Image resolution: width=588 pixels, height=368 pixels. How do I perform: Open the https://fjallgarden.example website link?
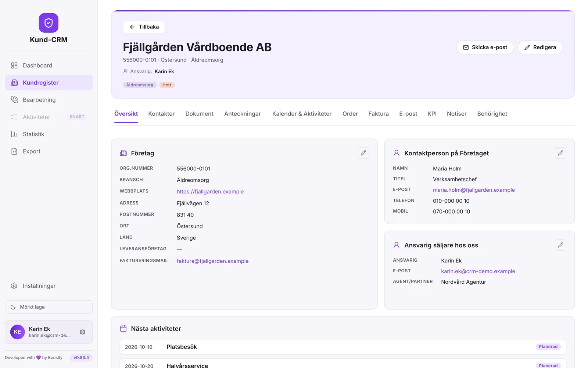pyautogui.click(x=210, y=191)
